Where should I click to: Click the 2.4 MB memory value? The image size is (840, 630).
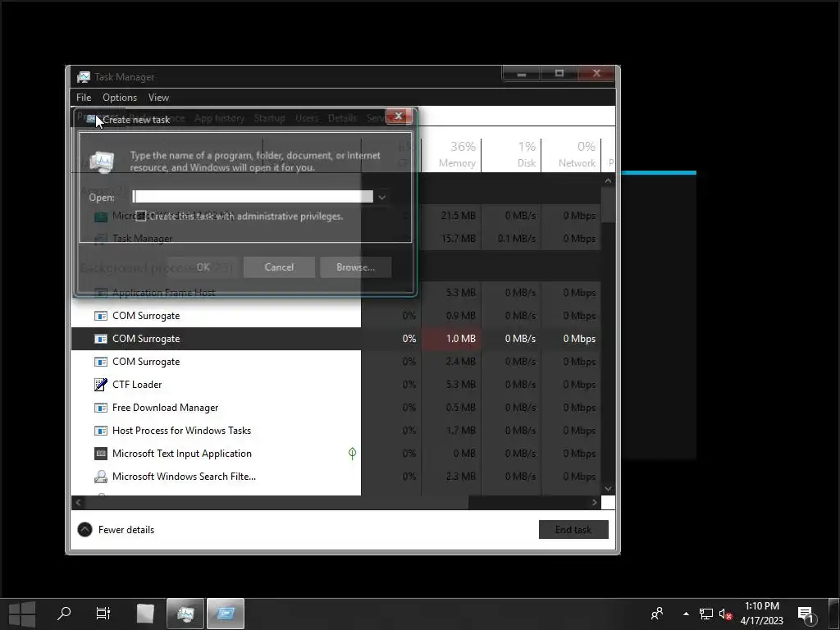[x=461, y=362]
